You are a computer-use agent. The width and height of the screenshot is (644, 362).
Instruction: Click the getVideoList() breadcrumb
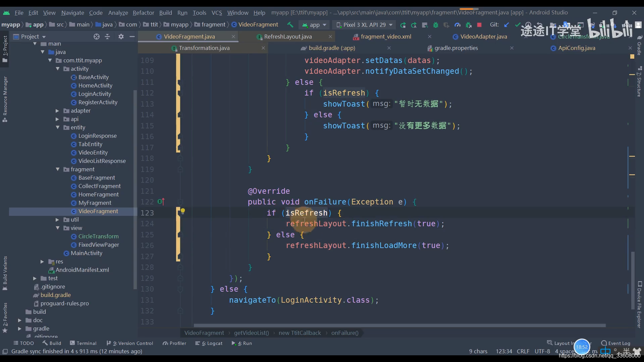tap(251, 333)
